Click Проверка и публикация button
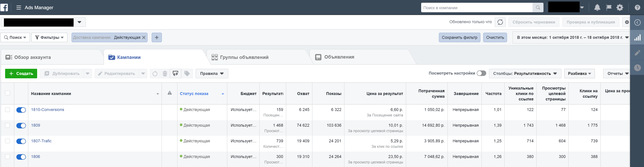Viewport: 644px width, 167px height. 591,22
